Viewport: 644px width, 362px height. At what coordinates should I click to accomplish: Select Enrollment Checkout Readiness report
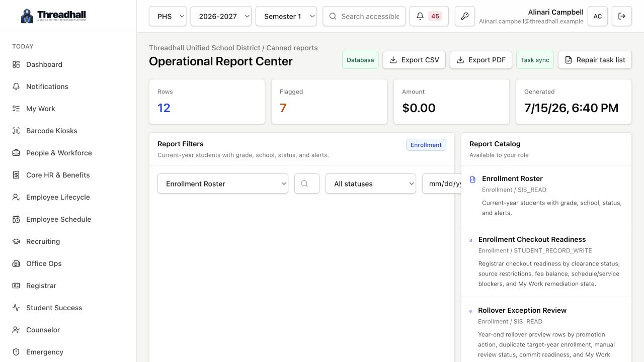(546, 261)
